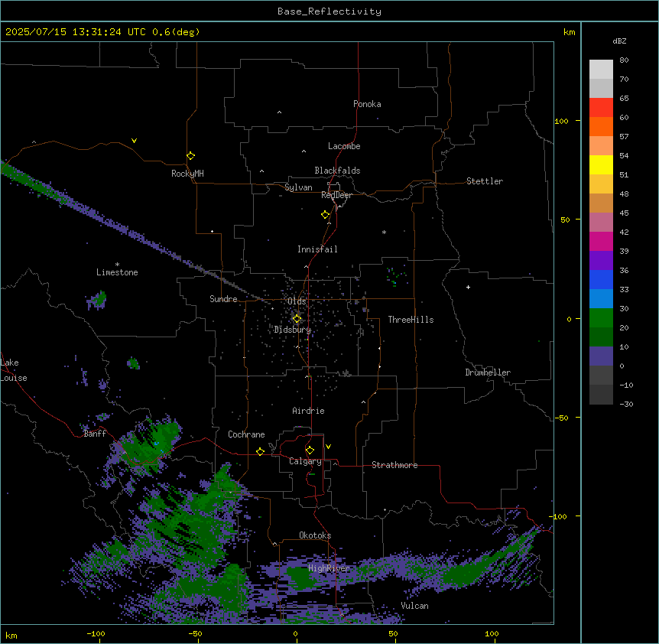Select the red 60–65 dBZ swatch
659x644 pixels.
coord(601,108)
